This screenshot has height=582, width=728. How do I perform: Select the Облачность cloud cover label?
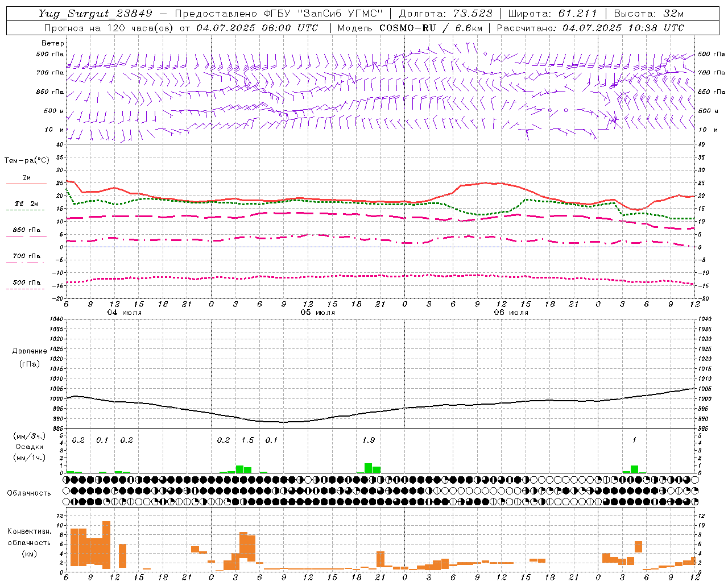point(29,493)
